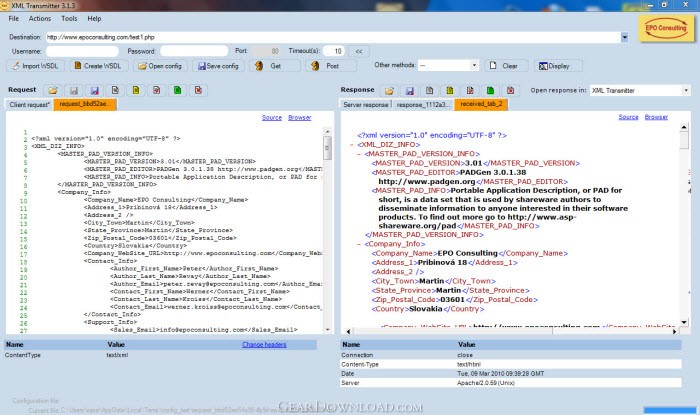Open the File menu

point(14,19)
